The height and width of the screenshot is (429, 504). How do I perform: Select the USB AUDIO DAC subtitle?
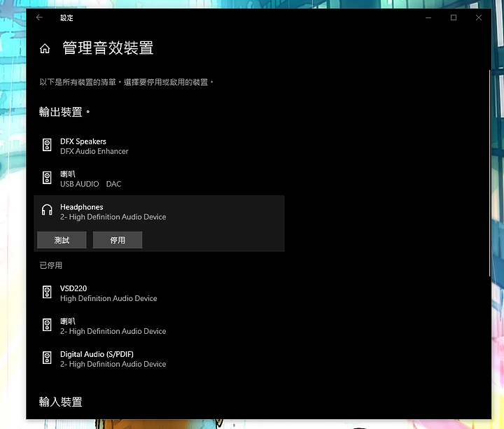coord(90,184)
